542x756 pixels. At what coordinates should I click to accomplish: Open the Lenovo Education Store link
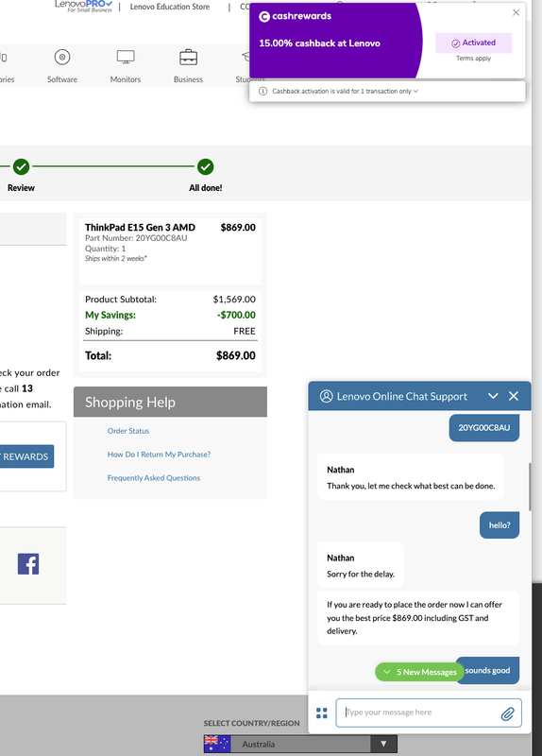pos(170,7)
